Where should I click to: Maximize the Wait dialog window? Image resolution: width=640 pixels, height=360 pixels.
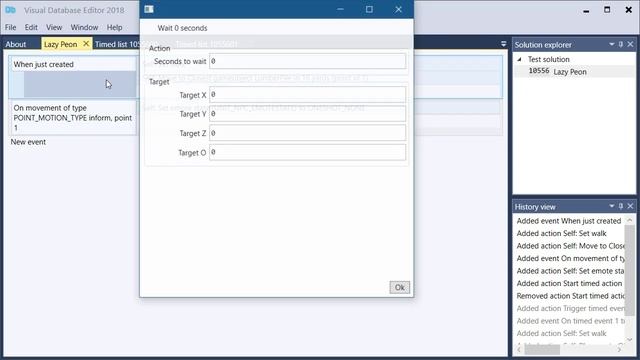(369, 9)
